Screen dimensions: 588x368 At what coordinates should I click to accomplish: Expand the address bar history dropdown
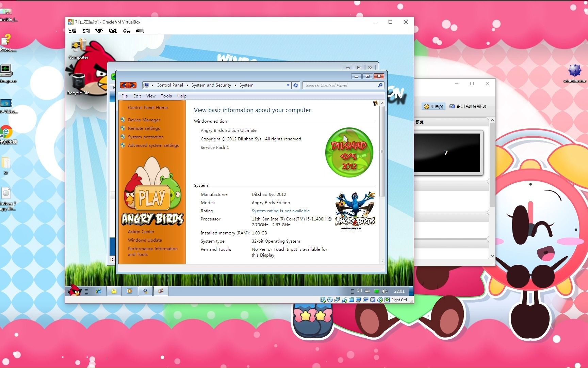[288, 85]
